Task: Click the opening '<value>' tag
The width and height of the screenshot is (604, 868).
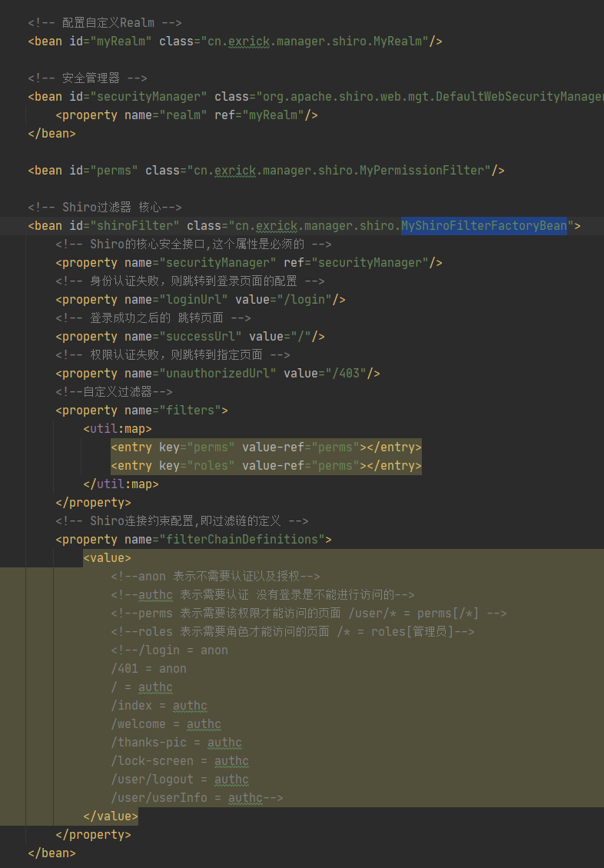Action: point(108,558)
